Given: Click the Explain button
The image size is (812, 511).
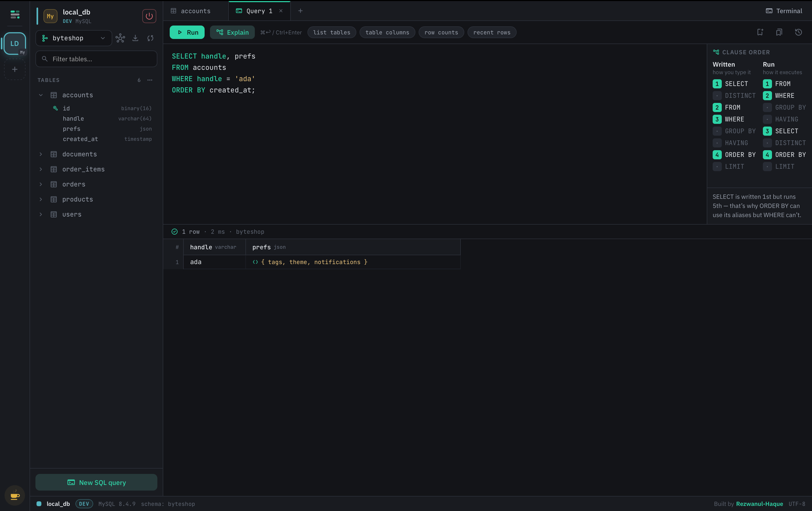Looking at the screenshot, I should pyautogui.click(x=232, y=33).
